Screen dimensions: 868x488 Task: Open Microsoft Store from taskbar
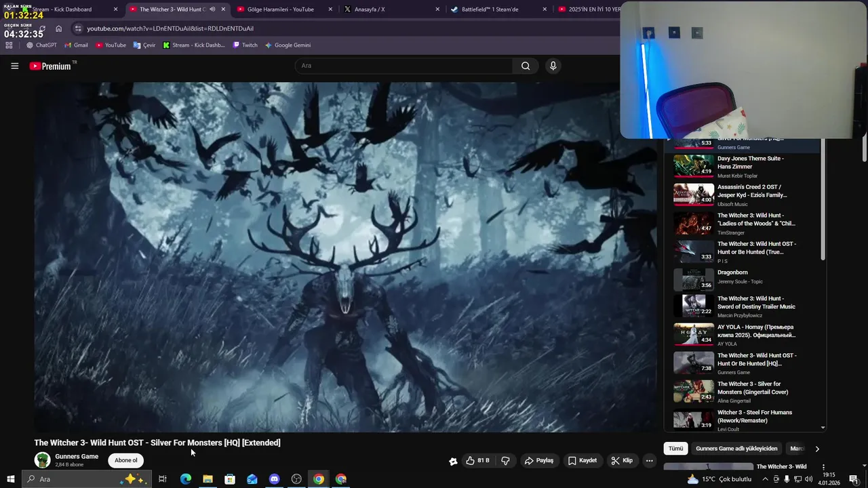click(x=230, y=479)
